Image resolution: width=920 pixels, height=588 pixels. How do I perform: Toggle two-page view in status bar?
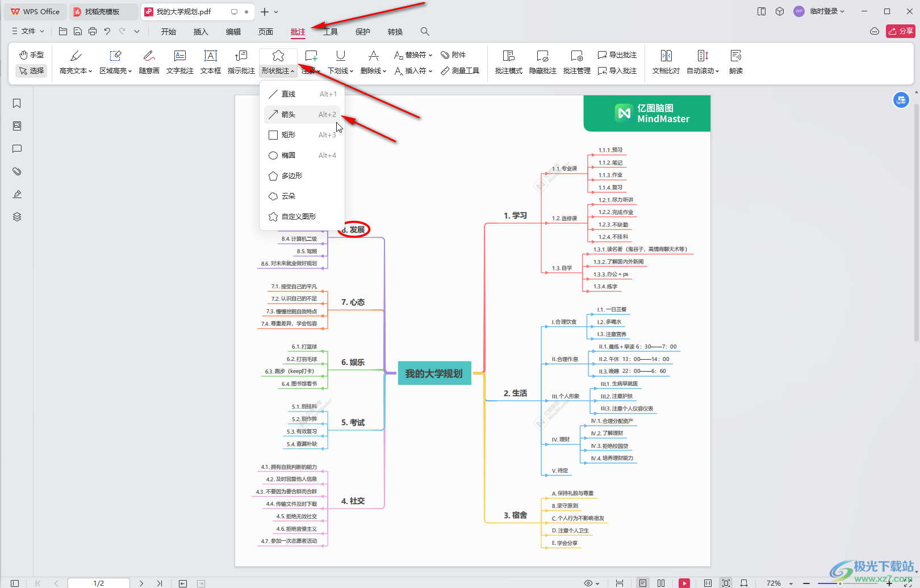point(661,583)
